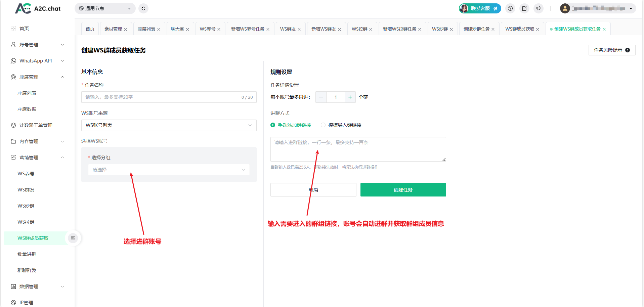Click the refresh icon beside node selector

point(143,8)
